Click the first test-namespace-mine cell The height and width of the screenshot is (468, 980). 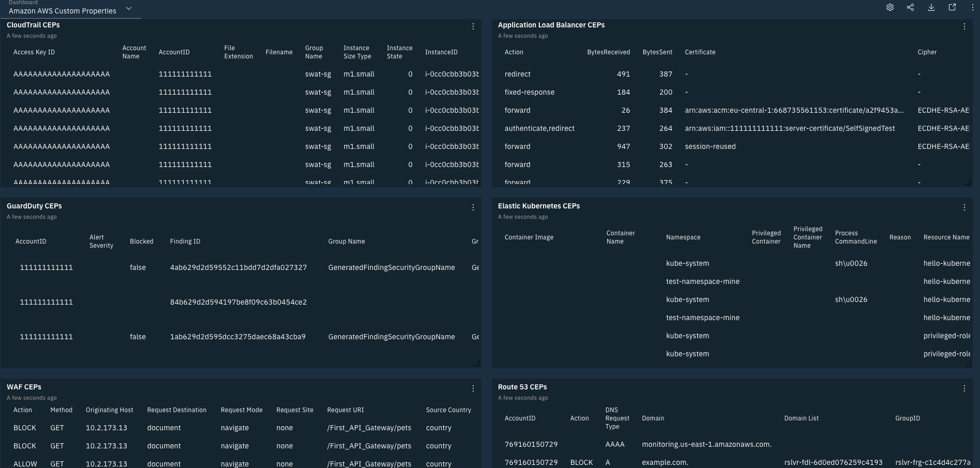703,281
